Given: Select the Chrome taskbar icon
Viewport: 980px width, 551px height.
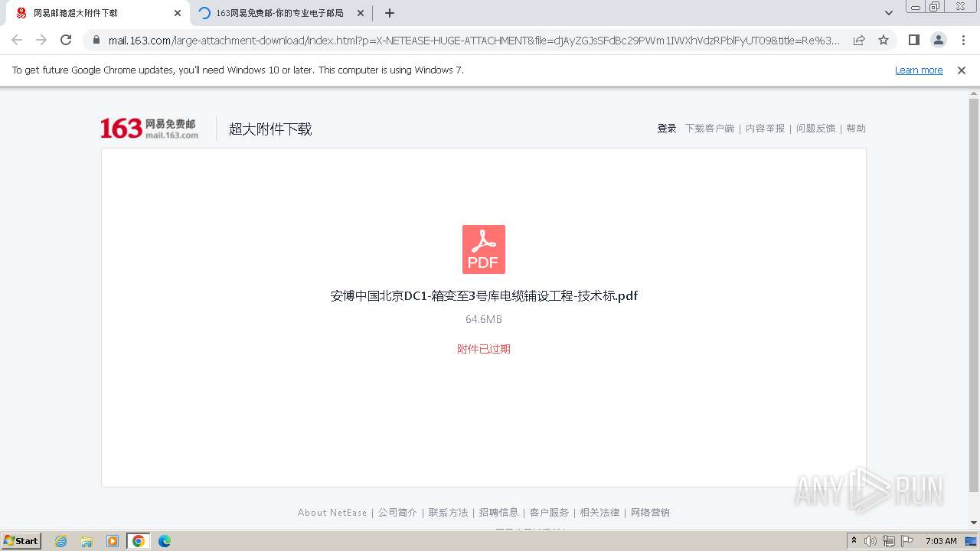Looking at the screenshot, I should pos(139,541).
